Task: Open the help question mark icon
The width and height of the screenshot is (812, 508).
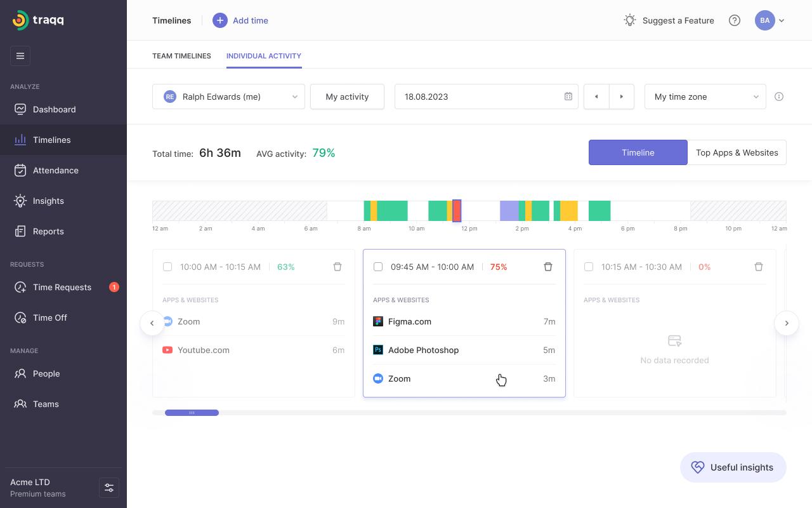Action: point(735,20)
